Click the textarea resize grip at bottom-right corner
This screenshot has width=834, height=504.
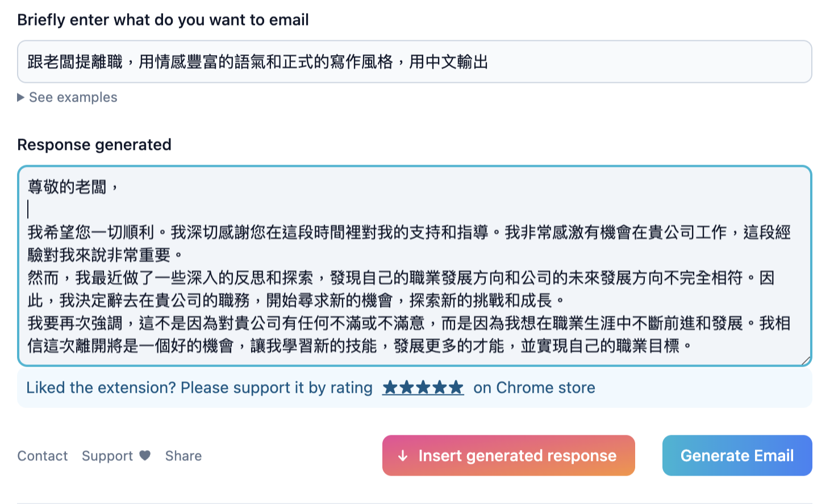point(804,359)
